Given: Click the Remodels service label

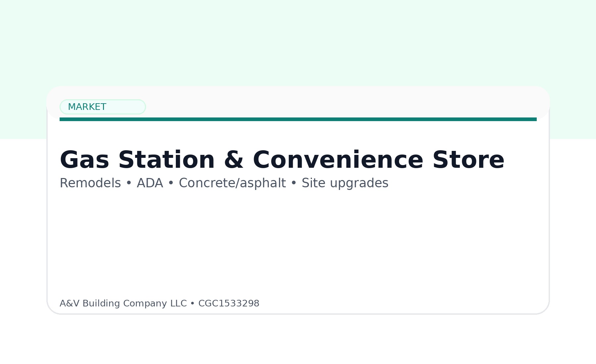Looking at the screenshot, I should (x=90, y=183).
